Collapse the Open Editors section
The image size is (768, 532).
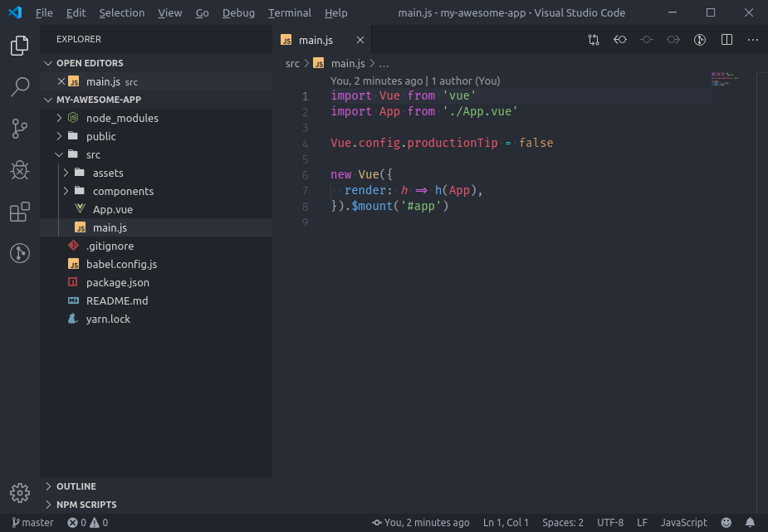point(156,63)
